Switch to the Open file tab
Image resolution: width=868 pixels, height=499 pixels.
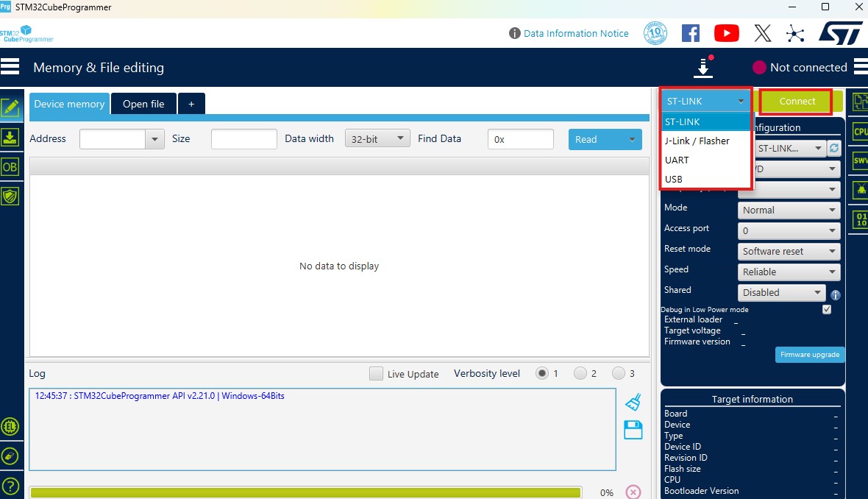(x=143, y=104)
